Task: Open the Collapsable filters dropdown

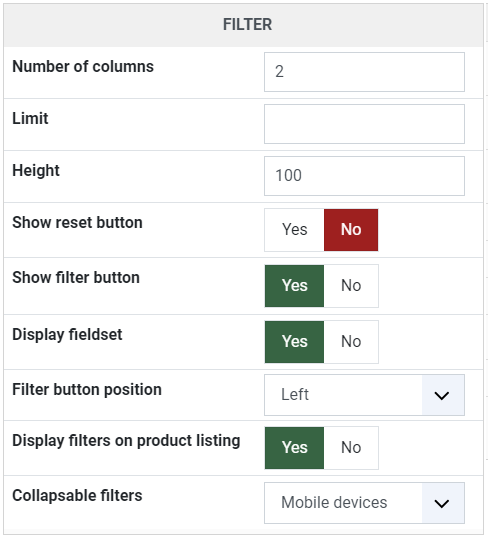Action: (364, 503)
